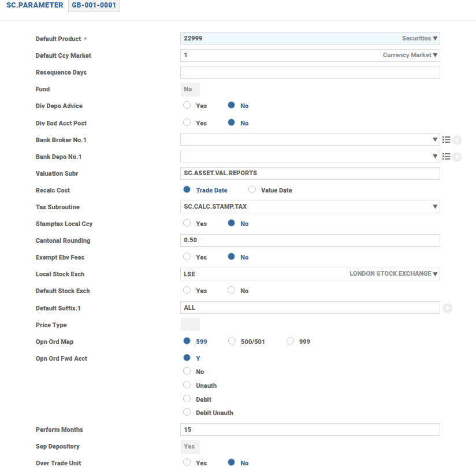Click plus icon next to Bank Depo No.1
Image resolution: width=476 pixels, height=474 pixels.
point(457,157)
